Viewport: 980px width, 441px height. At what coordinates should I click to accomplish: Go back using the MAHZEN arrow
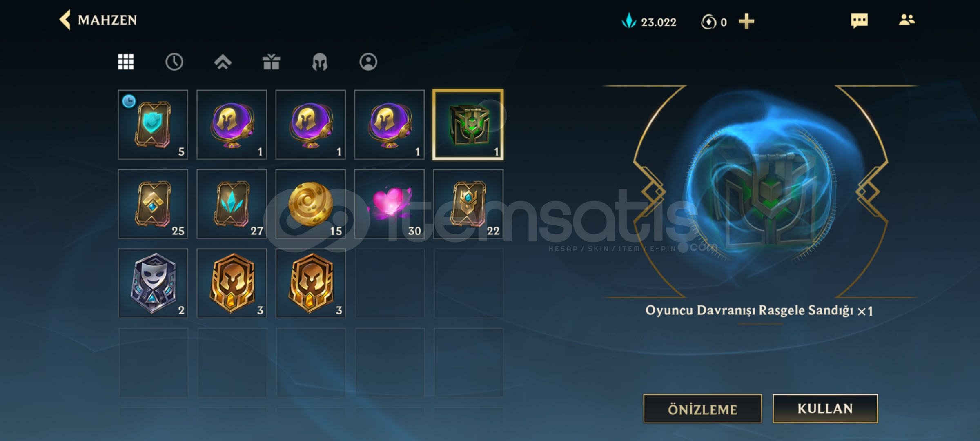coord(65,20)
